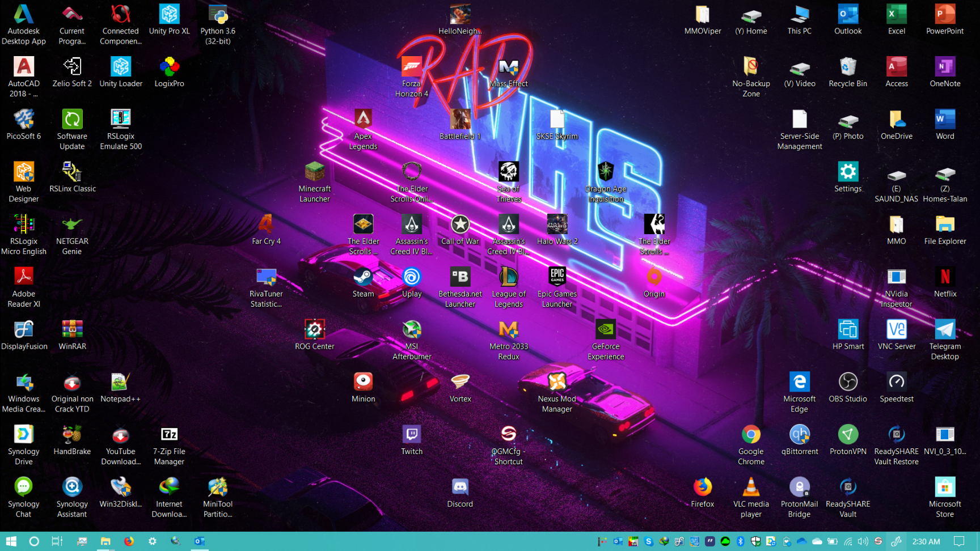This screenshot has width=980, height=551.
Task: Open the Action Center notification button
Action: click(959, 541)
